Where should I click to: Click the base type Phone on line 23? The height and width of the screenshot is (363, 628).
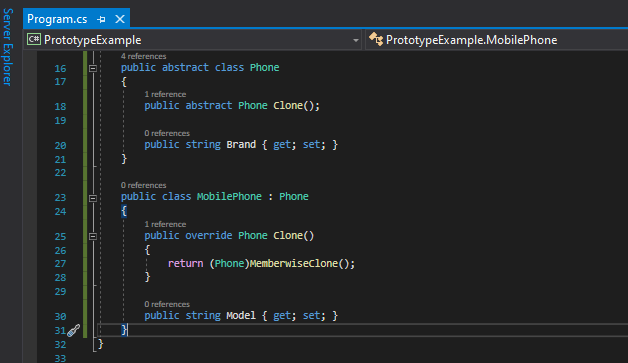pos(294,196)
